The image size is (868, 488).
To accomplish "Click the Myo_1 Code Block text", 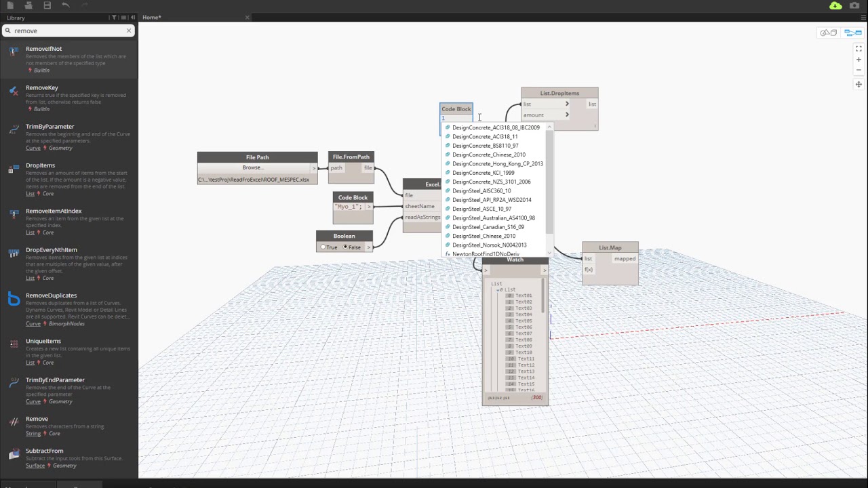I will (349, 207).
